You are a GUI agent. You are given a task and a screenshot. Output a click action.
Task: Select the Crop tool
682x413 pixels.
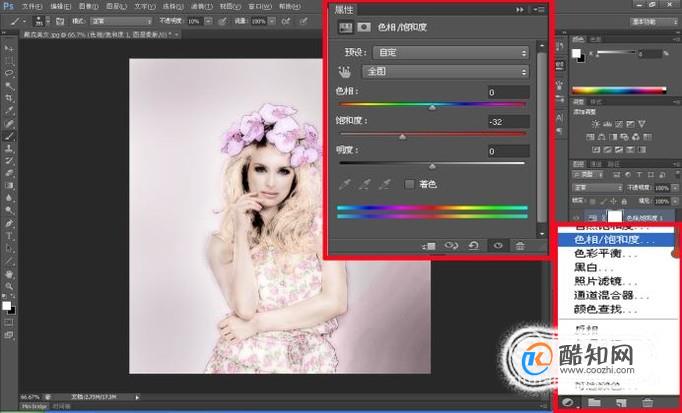pyautogui.click(x=9, y=98)
